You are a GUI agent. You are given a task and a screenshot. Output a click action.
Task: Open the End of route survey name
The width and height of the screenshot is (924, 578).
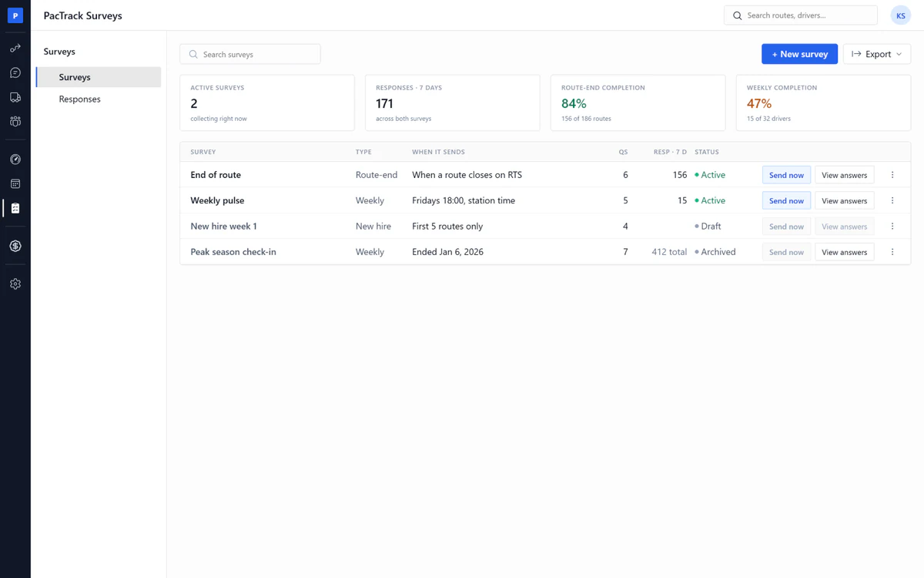216,175
